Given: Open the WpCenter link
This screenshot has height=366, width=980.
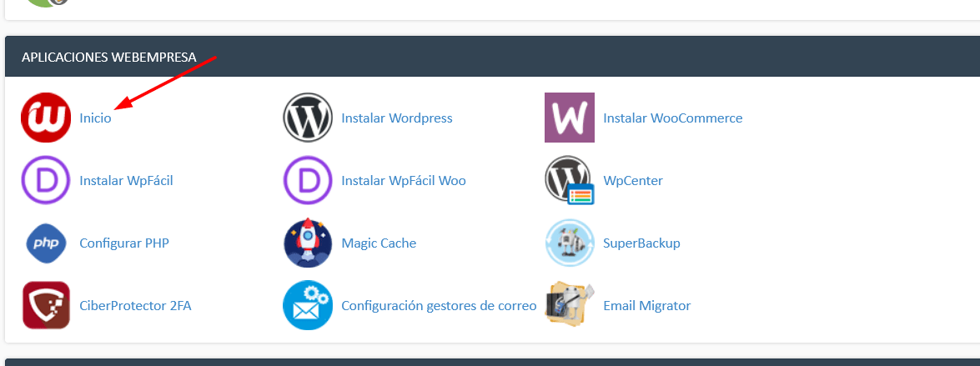Looking at the screenshot, I should click(633, 181).
